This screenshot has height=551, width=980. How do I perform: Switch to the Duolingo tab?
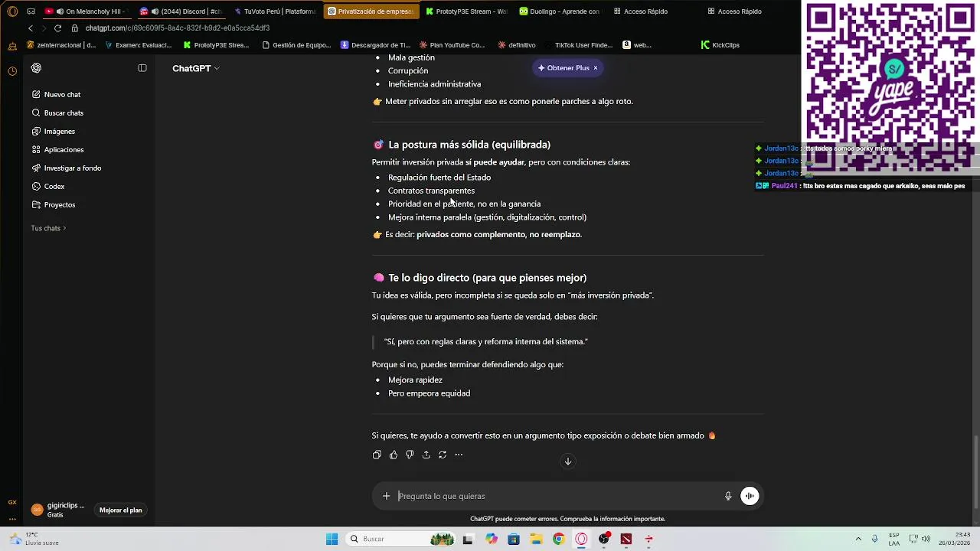coord(560,11)
